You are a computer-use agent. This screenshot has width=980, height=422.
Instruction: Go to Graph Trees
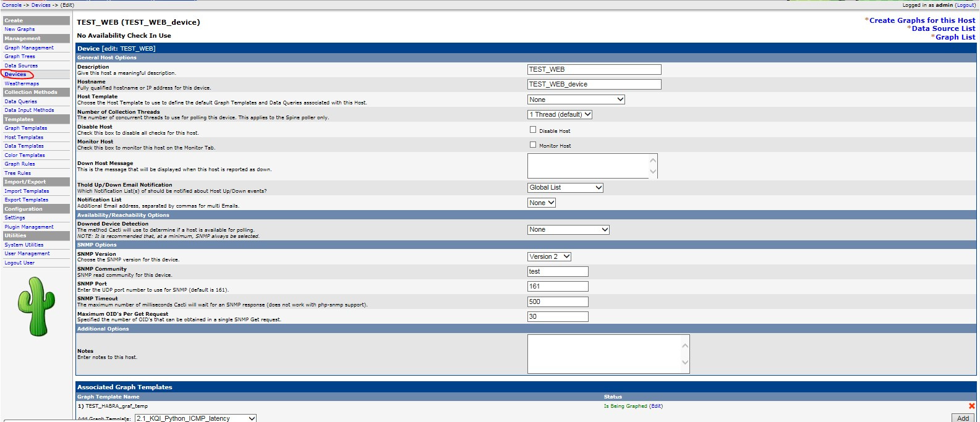point(20,56)
